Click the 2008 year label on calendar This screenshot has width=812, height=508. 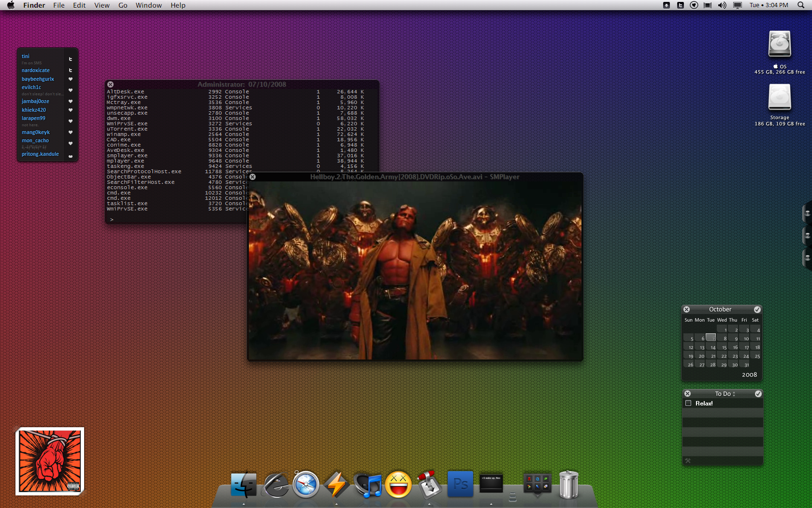click(749, 374)
